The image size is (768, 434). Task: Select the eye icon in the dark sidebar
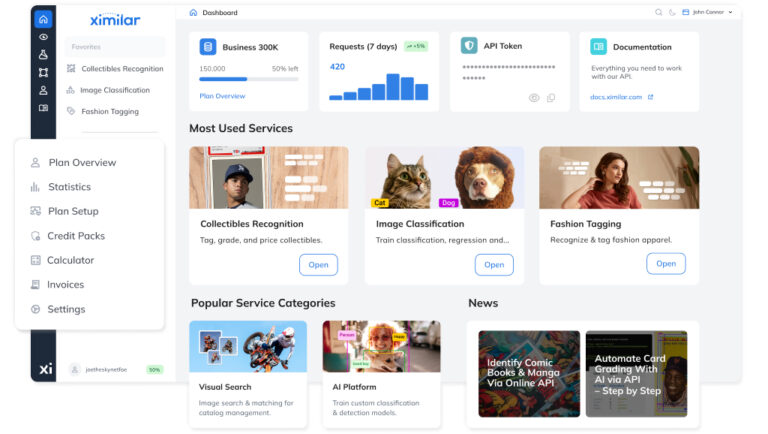click(x=43, y=37)
